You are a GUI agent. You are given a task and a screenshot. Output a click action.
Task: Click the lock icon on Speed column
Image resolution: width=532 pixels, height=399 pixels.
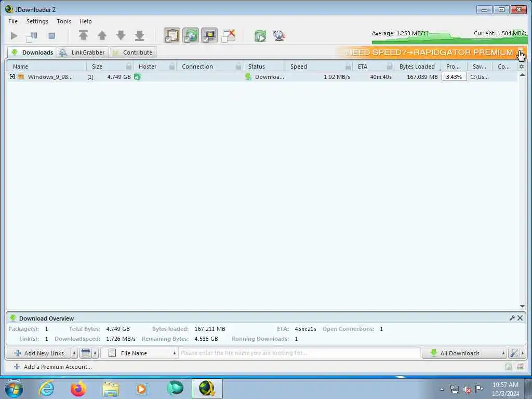(348, 66)
